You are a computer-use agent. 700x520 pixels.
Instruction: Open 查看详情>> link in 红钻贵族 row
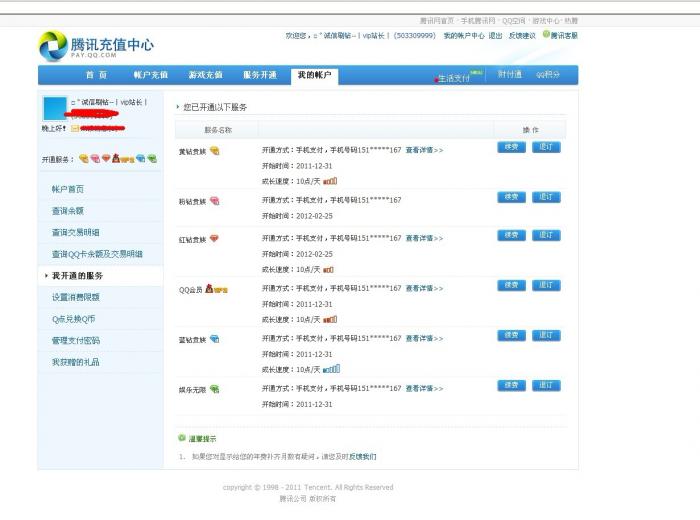click(425, 238)
